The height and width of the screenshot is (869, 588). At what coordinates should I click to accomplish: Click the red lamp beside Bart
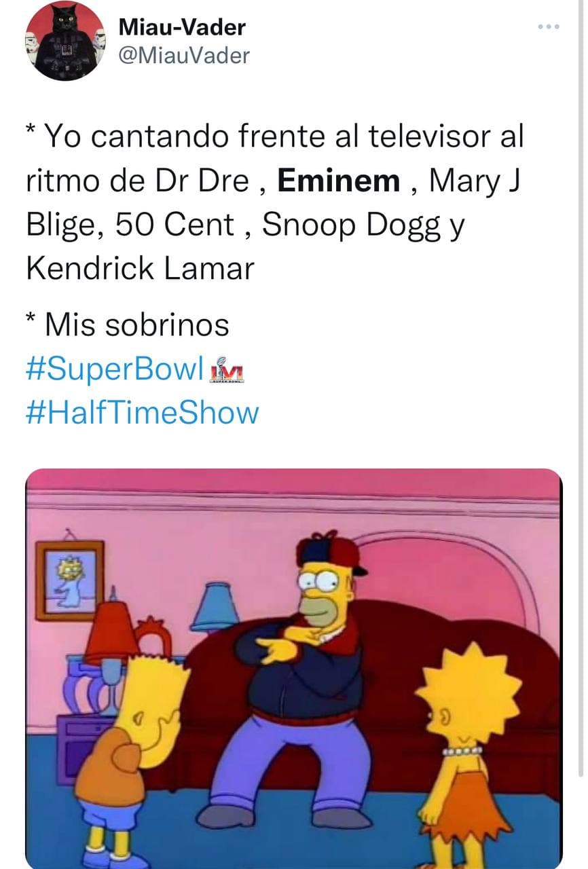(x=111, y=652)
